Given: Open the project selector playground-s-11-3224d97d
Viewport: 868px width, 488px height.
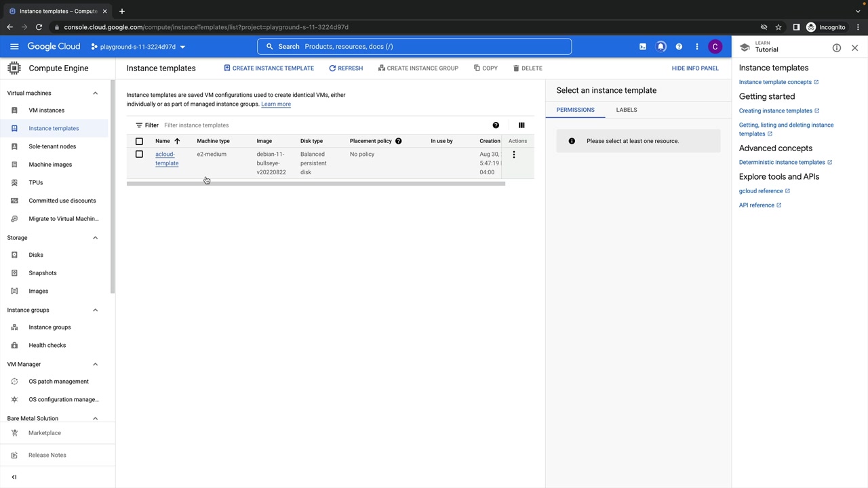Looking at the screenshot, I should [x=138, y=47].
